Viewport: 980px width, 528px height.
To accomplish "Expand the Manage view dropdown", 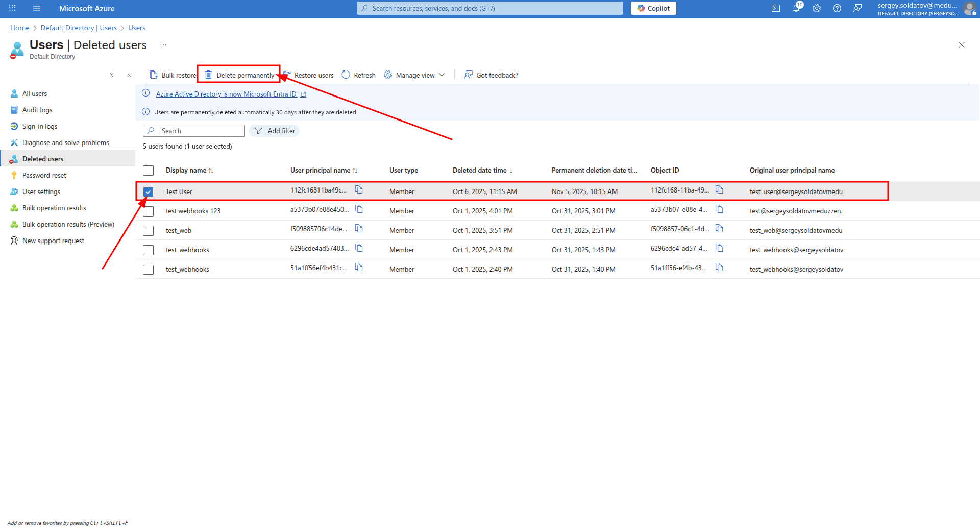I will [x=414, y=75].
